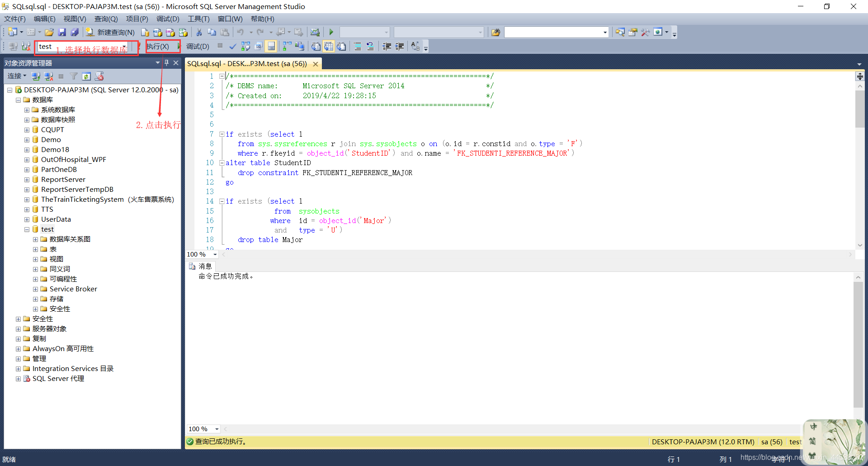Save the current SQL file
The image size is (868, 466).
tap(62, 32)
